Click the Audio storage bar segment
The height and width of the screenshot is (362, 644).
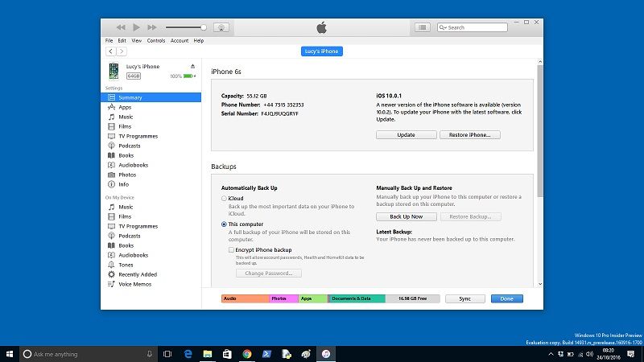pos(246,298)
